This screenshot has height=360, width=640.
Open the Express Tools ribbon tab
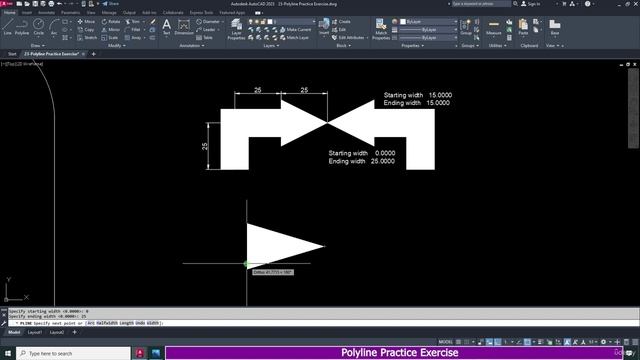pyautogui.click(x=201, y=13)
